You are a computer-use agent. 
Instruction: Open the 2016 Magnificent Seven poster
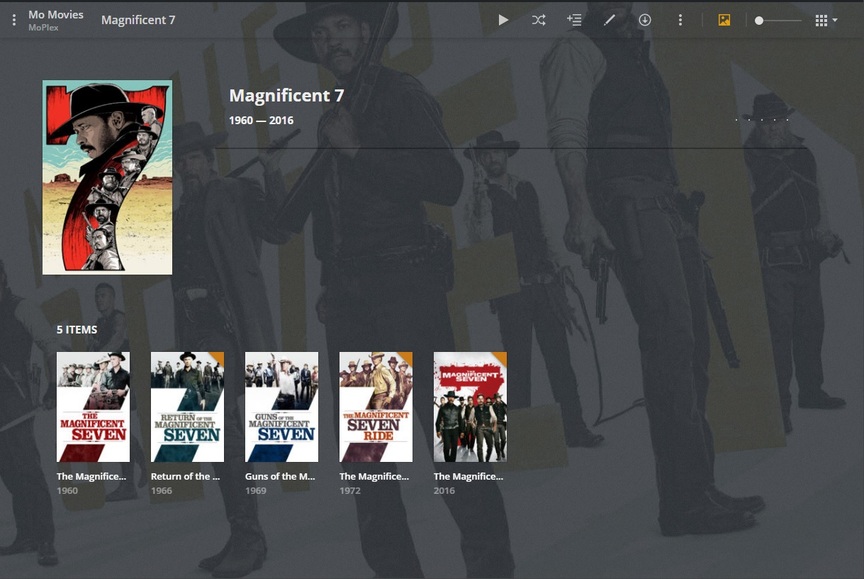point(470,407)
